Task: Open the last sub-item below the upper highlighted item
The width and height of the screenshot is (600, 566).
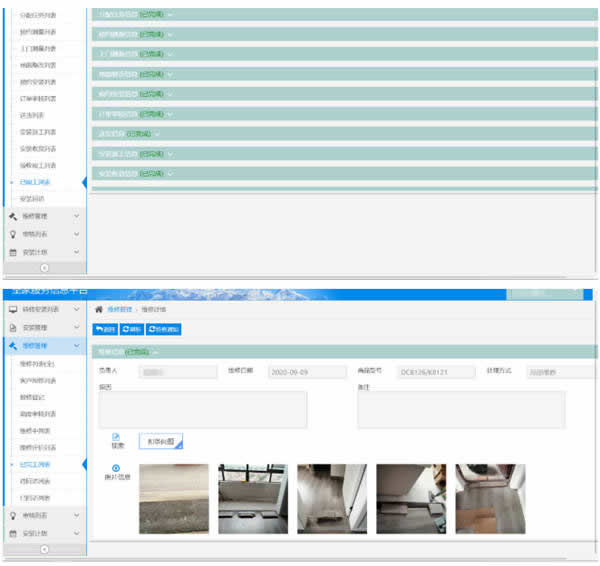Action: tap(32, 199)
